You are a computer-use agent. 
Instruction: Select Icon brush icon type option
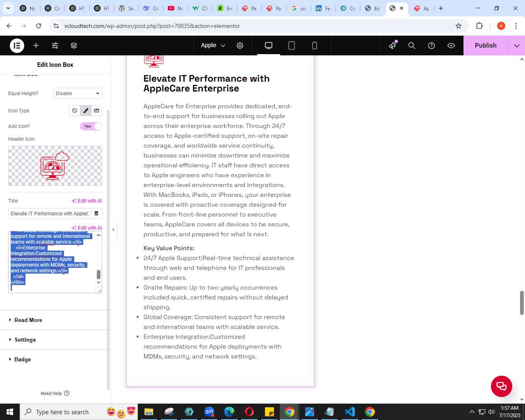point(86,111)
